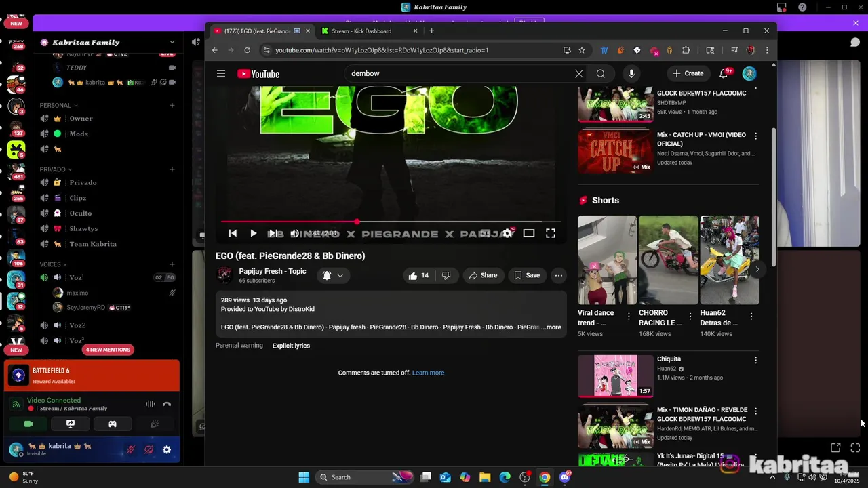Open the 'Learn more' comments link
The width and height of the screenshot is (868, 488).
coord(428,373)
